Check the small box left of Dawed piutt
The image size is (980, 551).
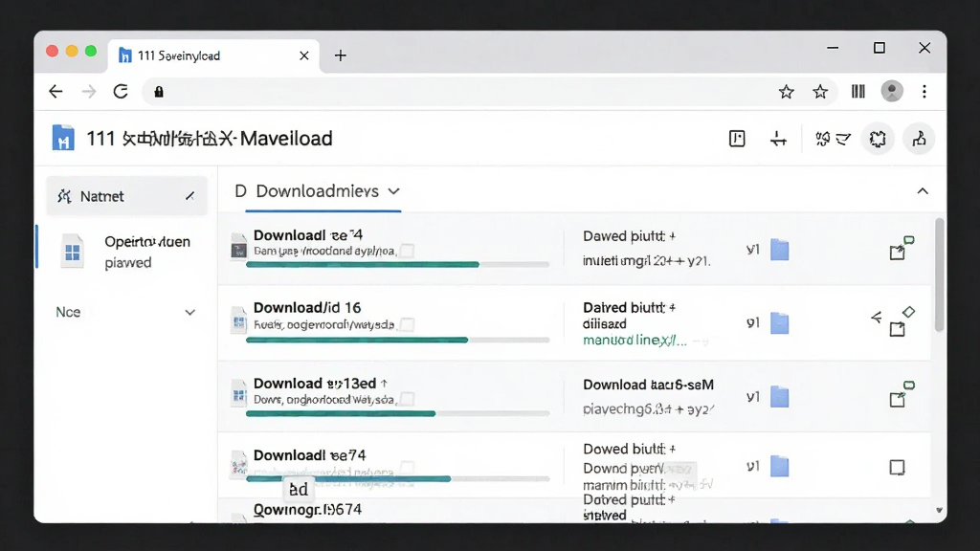(x=407, y=251)
